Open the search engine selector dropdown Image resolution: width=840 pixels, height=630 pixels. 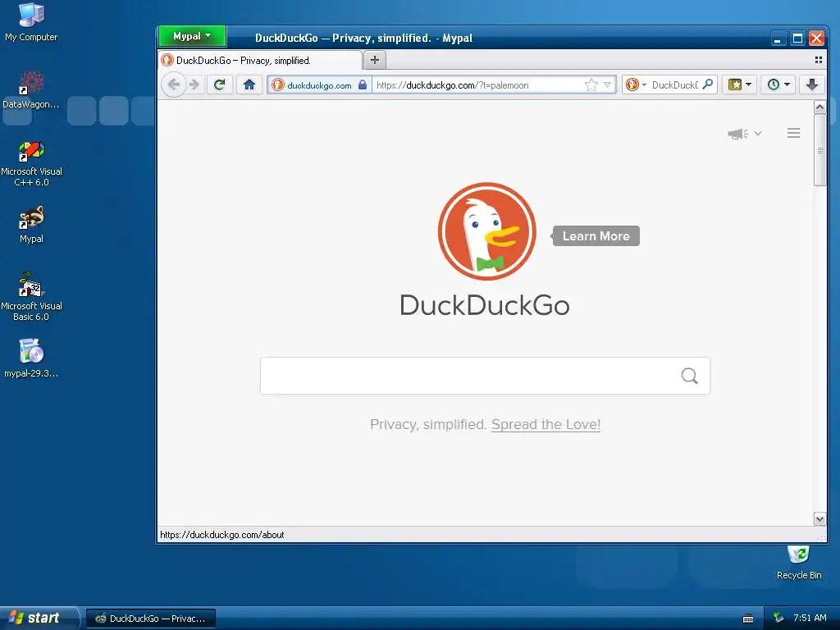coord(637,84)
